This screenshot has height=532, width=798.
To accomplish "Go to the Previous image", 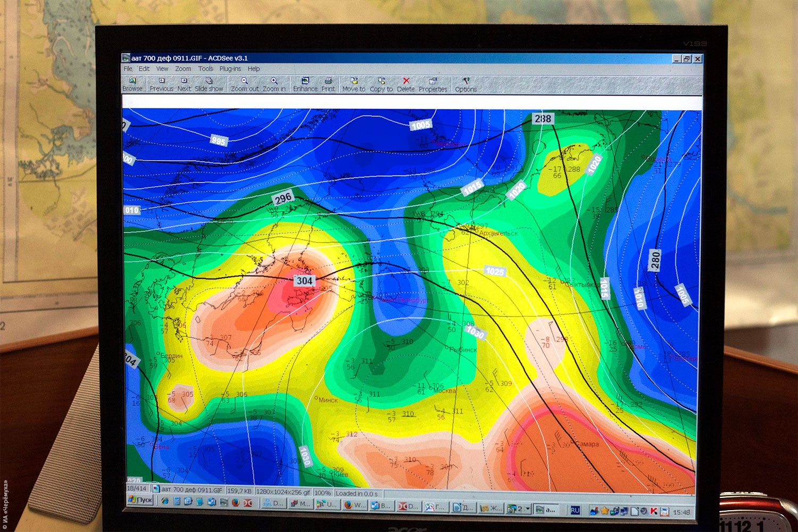I will point(161,85).
